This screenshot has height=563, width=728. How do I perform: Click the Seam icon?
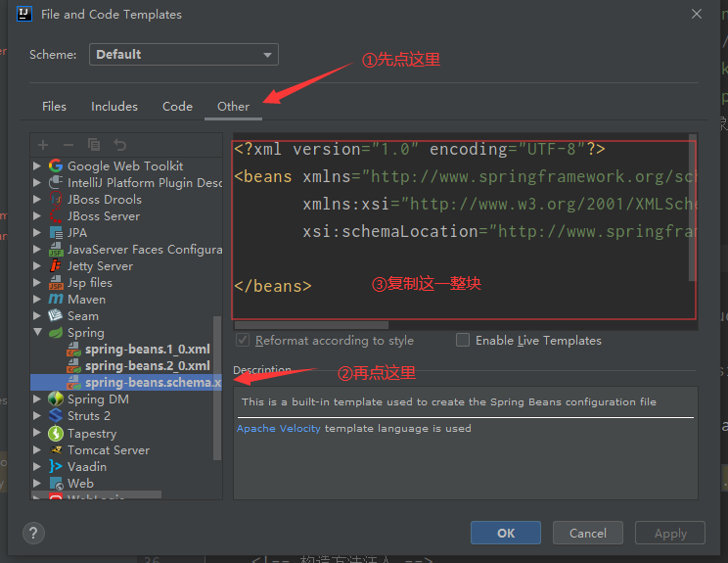click(56, 316)
